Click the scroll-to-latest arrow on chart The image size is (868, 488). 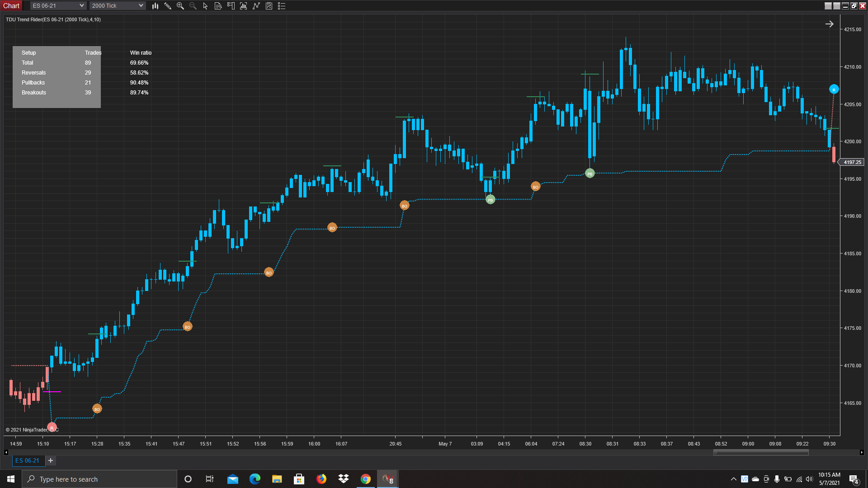[829, 24]
